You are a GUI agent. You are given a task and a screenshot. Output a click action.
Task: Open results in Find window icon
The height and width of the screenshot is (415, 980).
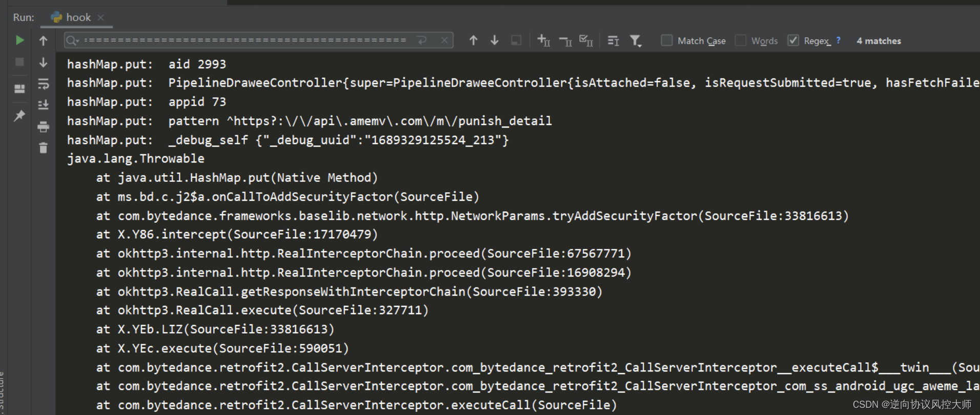coord(613,40)
